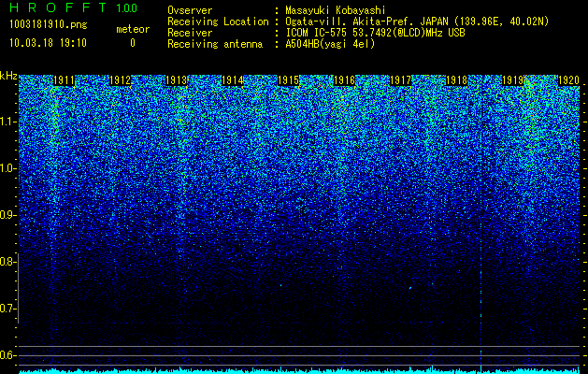
Task: Click the 1917 time marker
Action: pos(401,80)
